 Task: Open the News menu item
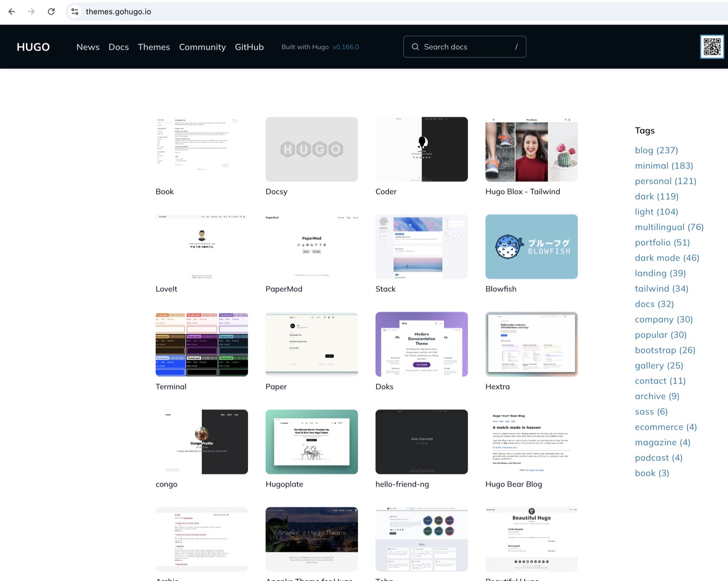click(x=88, y=47)
